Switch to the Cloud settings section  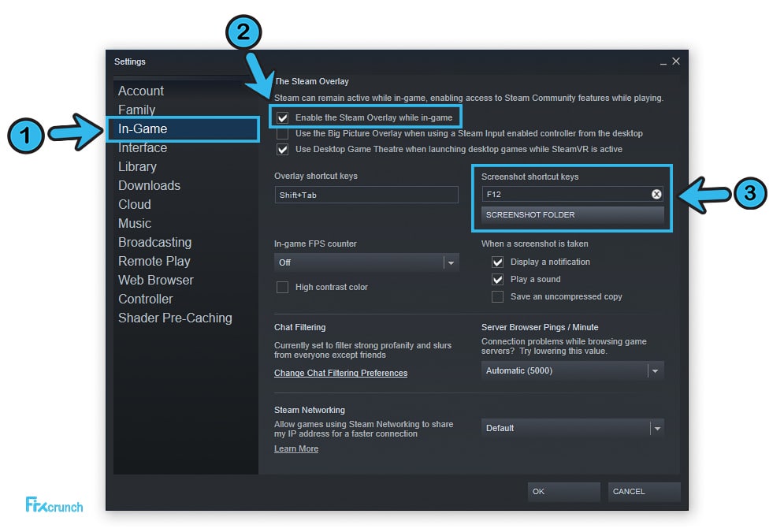[135, 204]
